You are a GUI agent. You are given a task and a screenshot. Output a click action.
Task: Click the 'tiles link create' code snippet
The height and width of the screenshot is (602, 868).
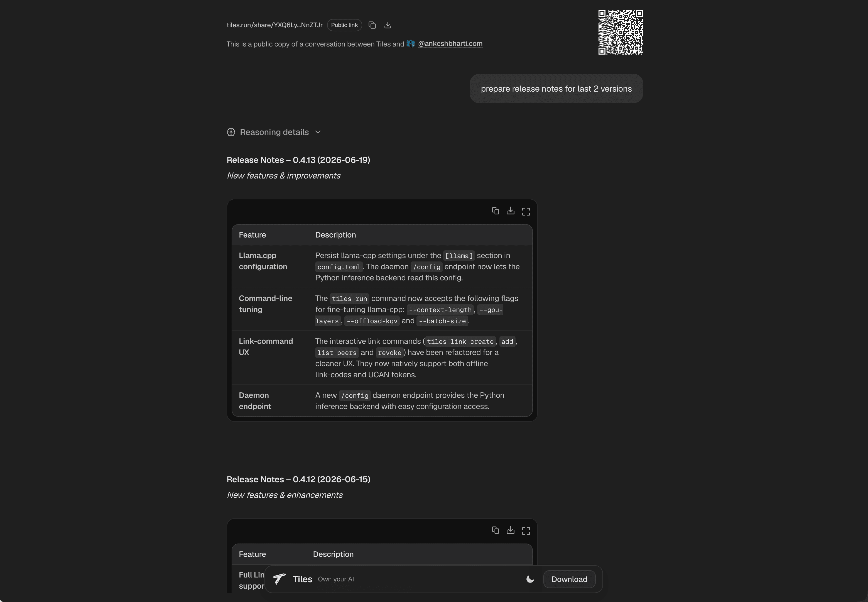click(460, 342)
